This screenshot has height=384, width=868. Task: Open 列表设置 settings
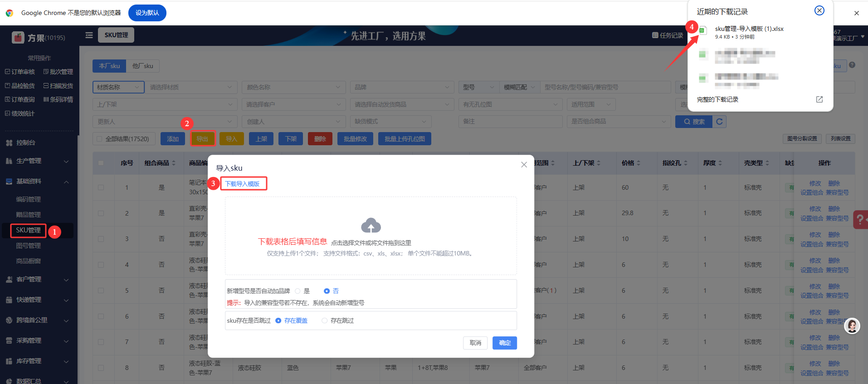[840, 139]
